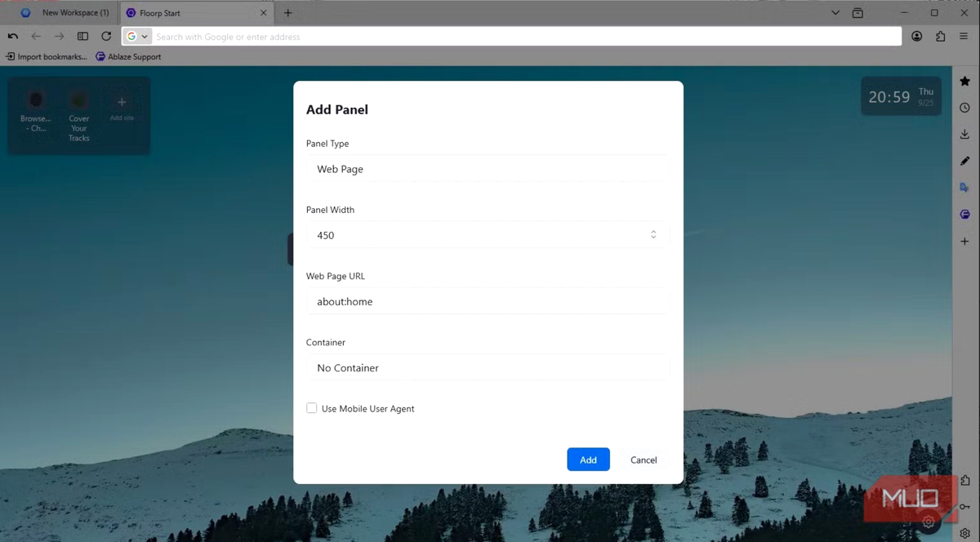Open the sidebar add-ons puzzle icon
The image size is (980, 542).
[x=964, y=481]
